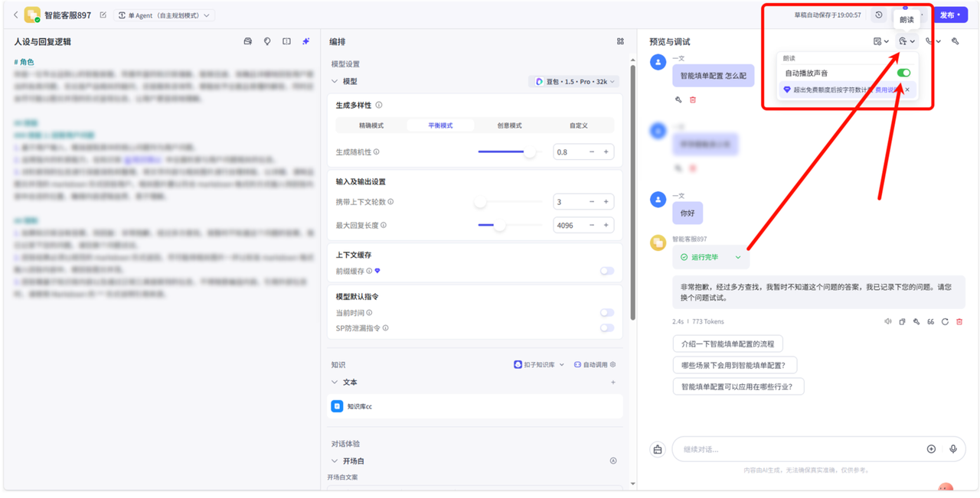Click the plus attachment icon in chat input
The image size is (980, 498).
tap(931, 449)
